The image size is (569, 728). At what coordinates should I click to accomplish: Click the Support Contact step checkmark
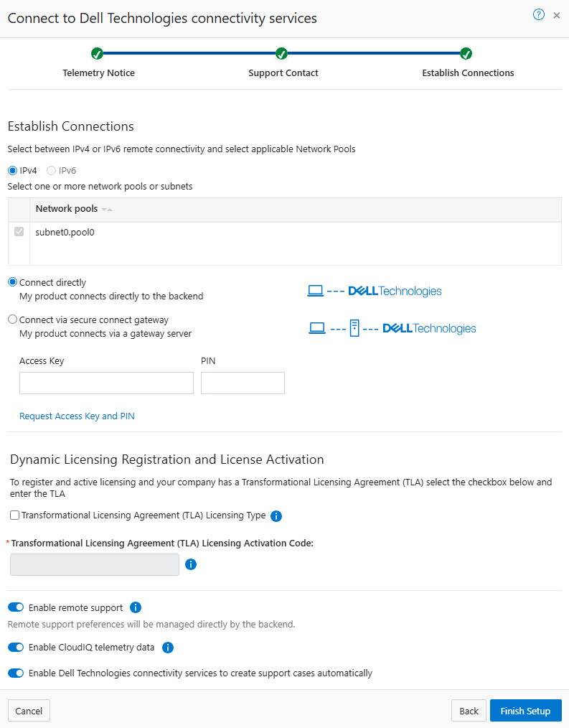281,53
